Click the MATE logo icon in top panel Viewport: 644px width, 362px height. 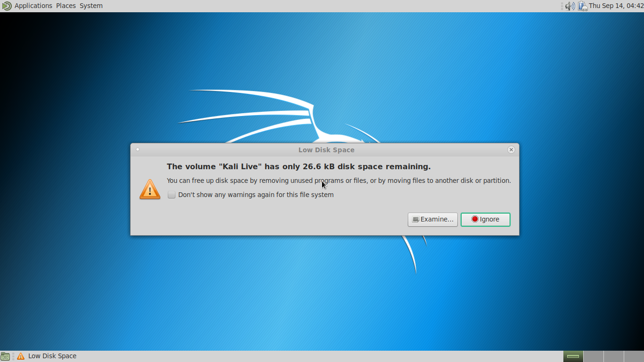tap(7, 6)
